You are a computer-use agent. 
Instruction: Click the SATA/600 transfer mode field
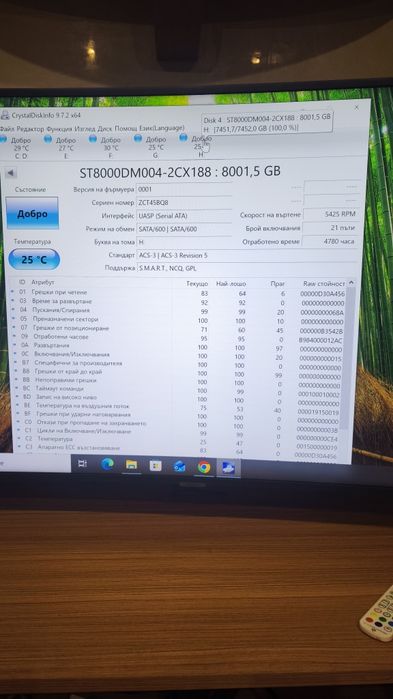[184, 229]
